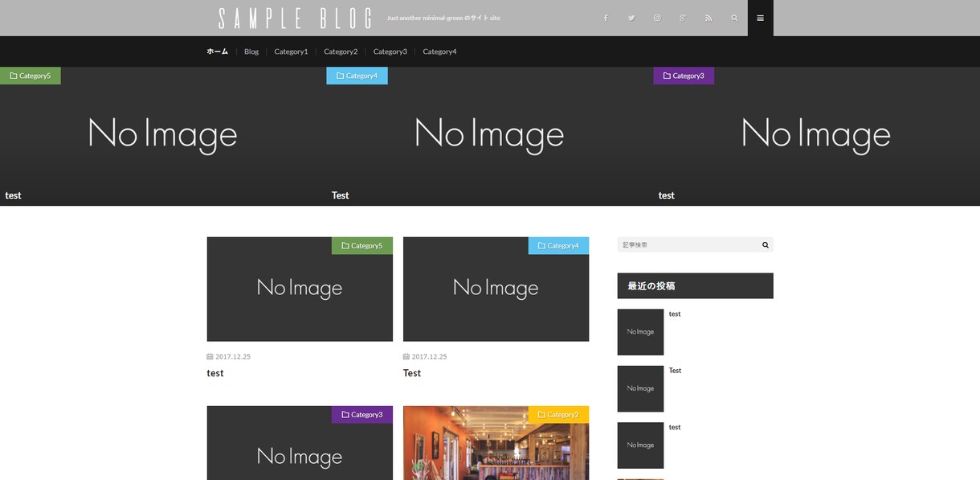Open the Facebook icon in the header

click(606, 18)
